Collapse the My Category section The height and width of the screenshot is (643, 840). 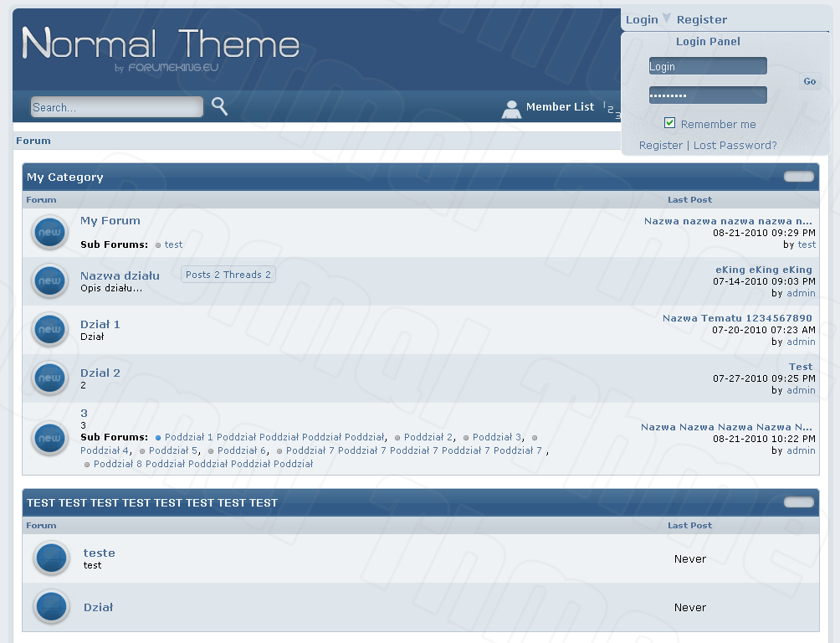pos(798,177)
